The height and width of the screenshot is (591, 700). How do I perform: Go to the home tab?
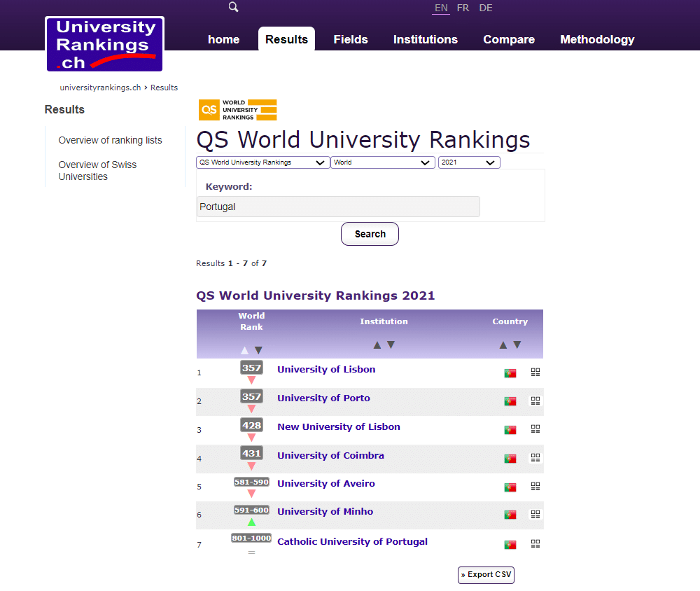(224, 39)
